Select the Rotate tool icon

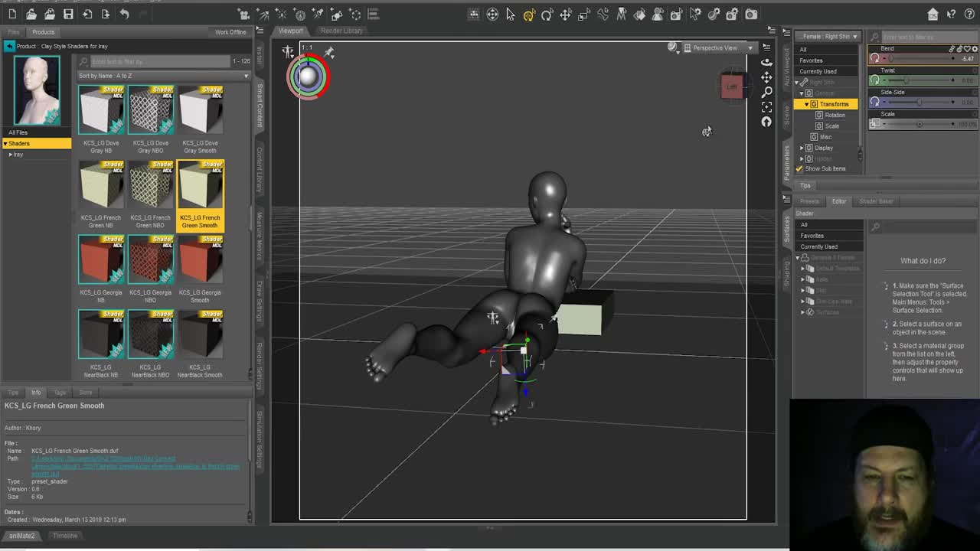[x=547, y=14]
